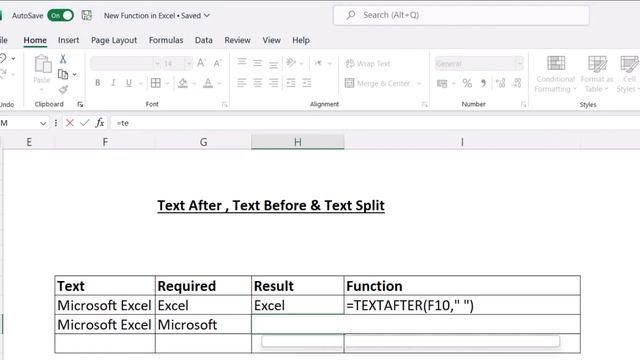Click Bottom Align icon
Image resolution: width=640 pixels, height=360 pixels.
pos(273,64)
